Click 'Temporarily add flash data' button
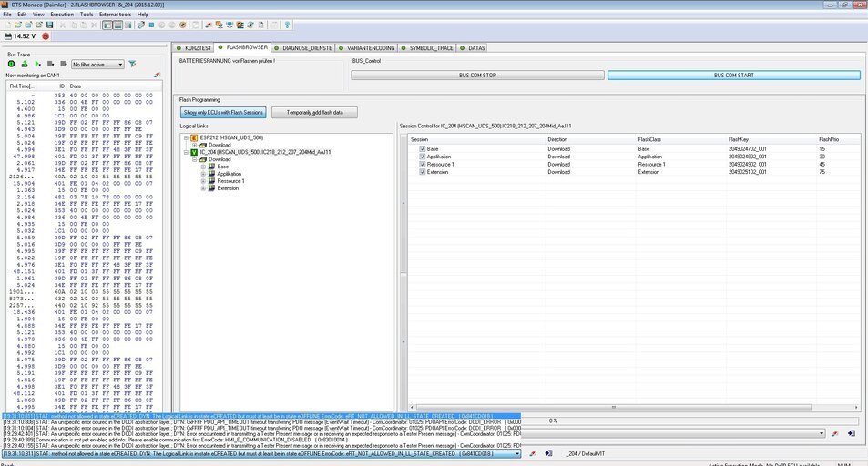Image resolution: width=868 pixels, height=466 pixels. click(314, 112)
